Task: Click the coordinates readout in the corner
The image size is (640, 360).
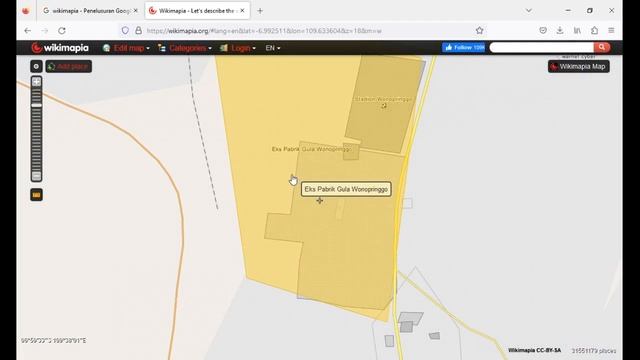Action: point(53,340)
